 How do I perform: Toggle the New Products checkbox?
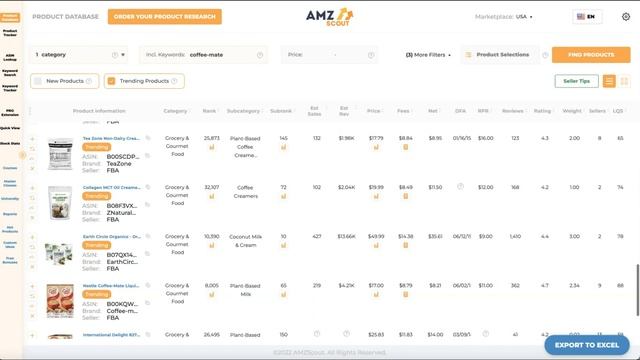(x=38, y=81)
